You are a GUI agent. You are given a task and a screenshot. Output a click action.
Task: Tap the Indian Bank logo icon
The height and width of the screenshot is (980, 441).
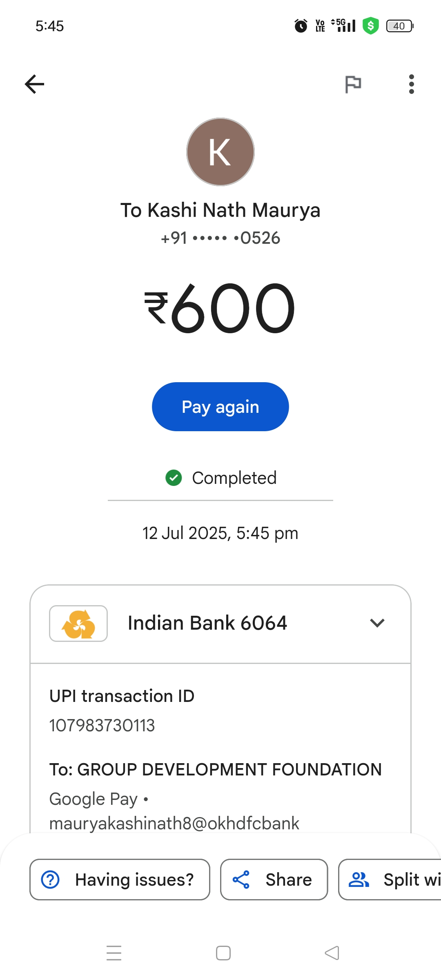click(x=78, y=624)
